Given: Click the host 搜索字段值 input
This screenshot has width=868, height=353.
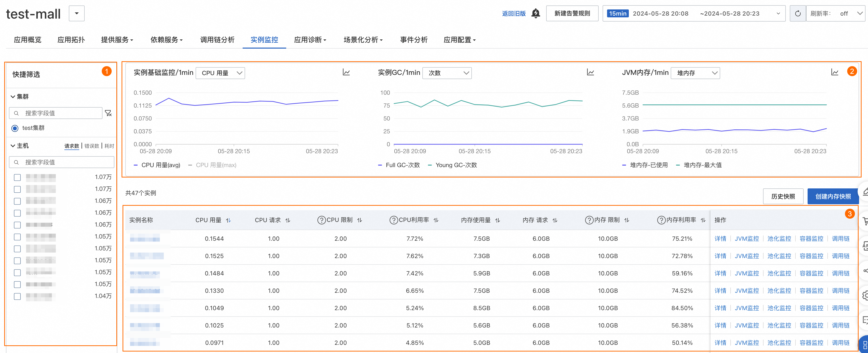Looking at the screenshot, I should (62, 162).
